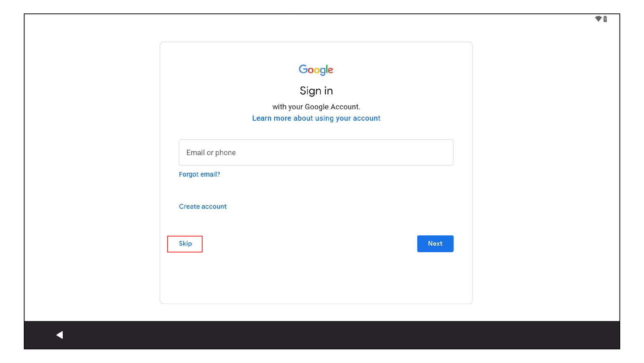Click the red letter e in logo
Image resolution: width=644 pixels, height=363 pixels.
330,70
